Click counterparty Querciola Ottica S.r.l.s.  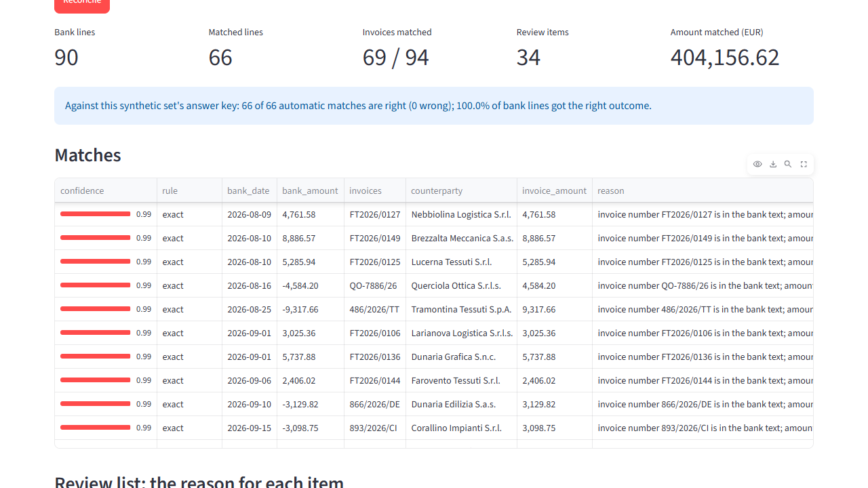click(x=461, y=285)
